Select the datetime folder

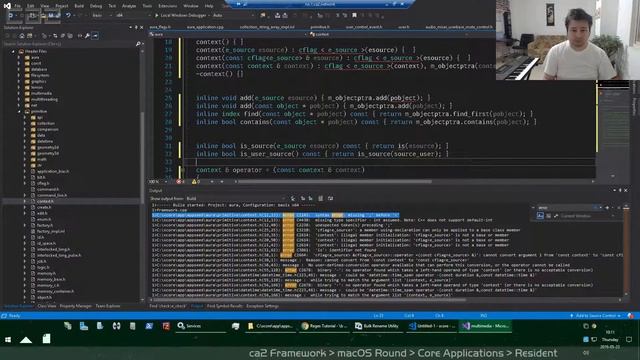coord(45,141)
